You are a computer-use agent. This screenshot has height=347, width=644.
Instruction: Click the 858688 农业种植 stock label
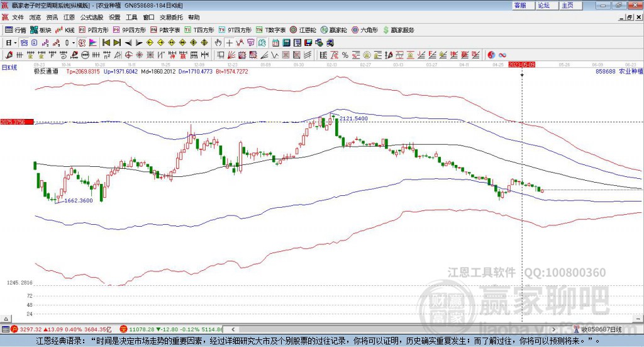[619, 71]
